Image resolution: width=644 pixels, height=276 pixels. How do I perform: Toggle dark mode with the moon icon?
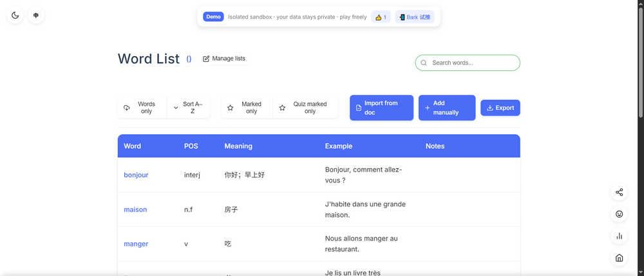tap(15, 15)
